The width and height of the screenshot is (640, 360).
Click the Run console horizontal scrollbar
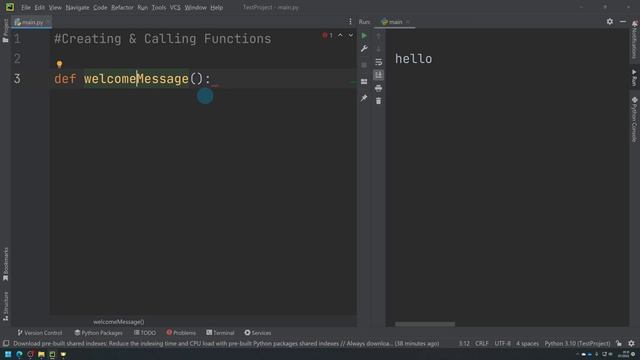424,324
